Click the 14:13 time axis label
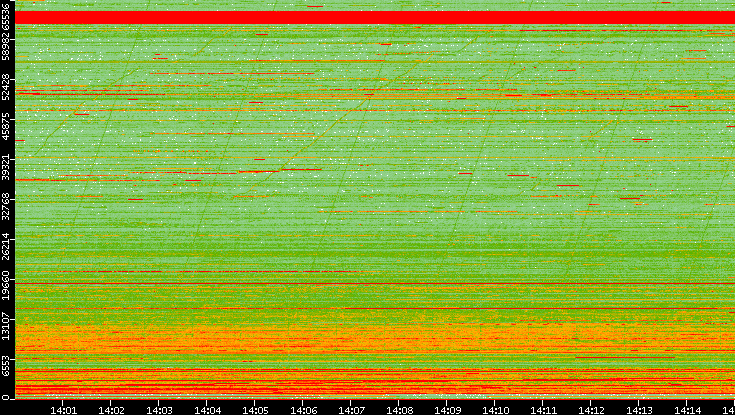Viewport: 735px width, 415px height. [638, 410]
